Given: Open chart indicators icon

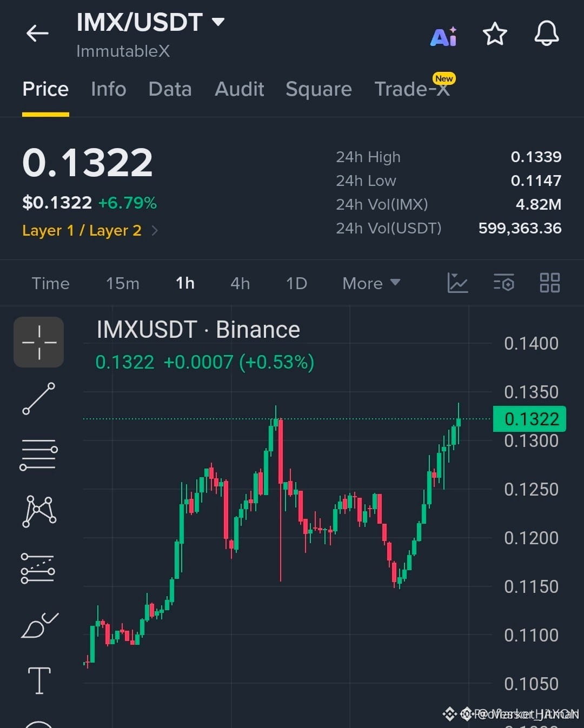Looking at the screenshot, I should coord(457,283).
